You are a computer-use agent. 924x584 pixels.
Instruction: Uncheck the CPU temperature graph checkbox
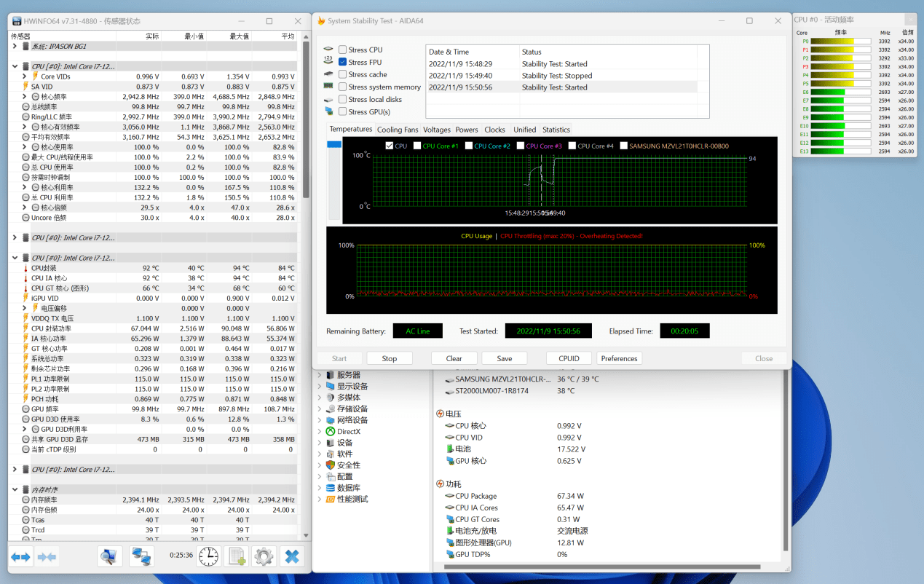pyautogui.click(x=390, y=146)
